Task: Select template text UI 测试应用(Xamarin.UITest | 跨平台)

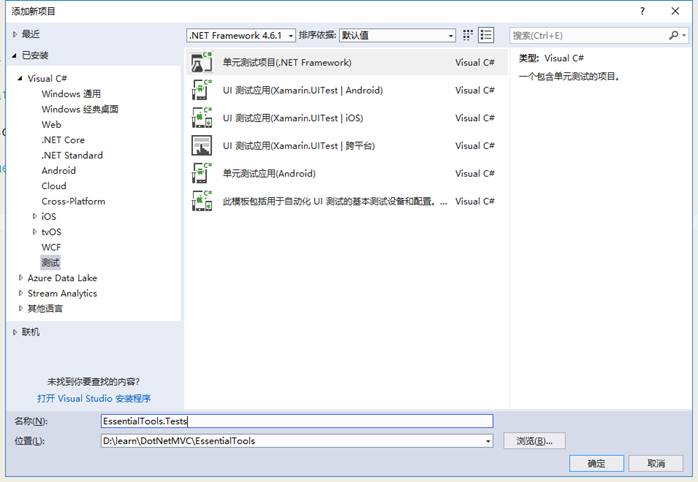Action: coord(299,146)
